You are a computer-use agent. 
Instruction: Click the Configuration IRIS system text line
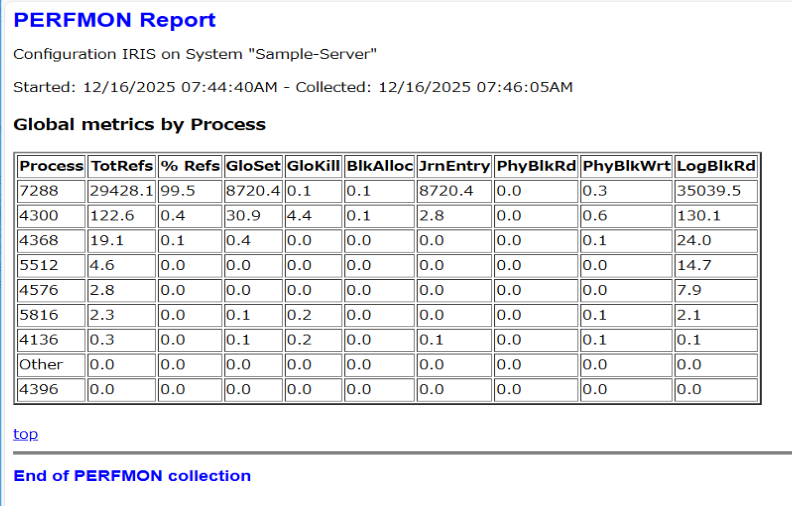195,54
